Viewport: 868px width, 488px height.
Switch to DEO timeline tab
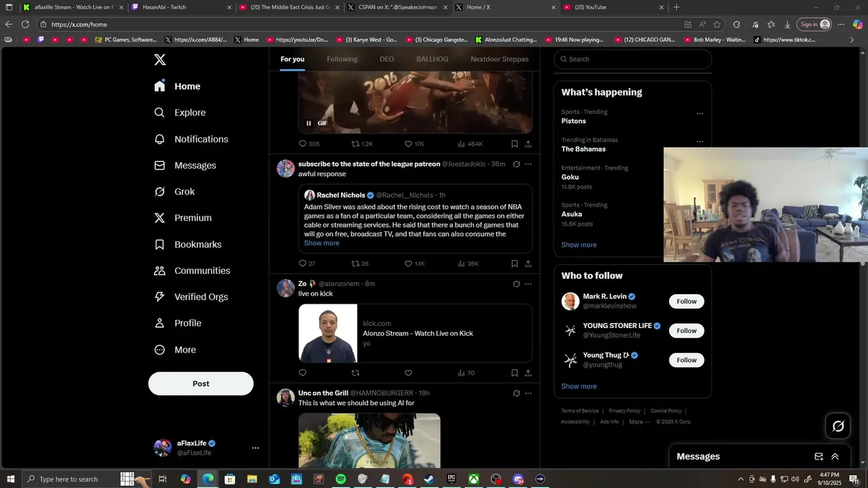387,59
